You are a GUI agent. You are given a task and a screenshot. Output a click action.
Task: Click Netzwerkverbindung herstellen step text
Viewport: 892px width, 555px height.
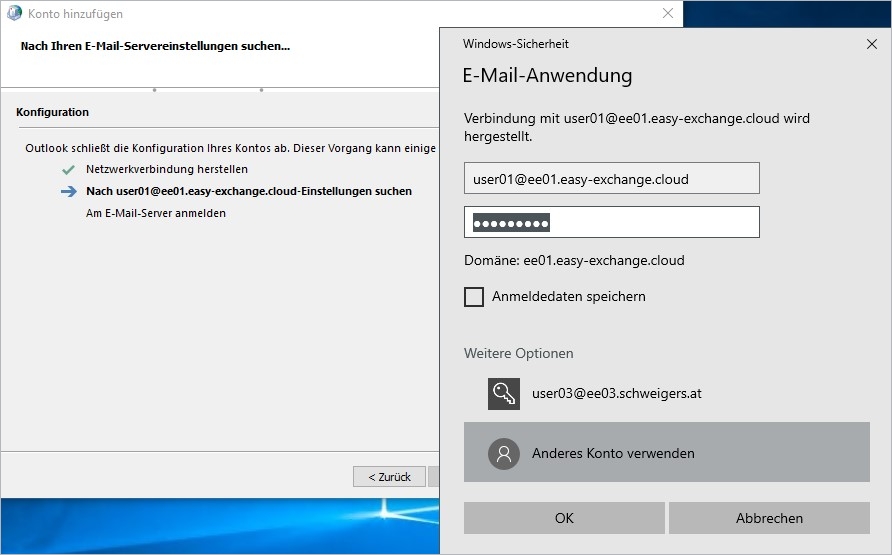coord(167,169)
